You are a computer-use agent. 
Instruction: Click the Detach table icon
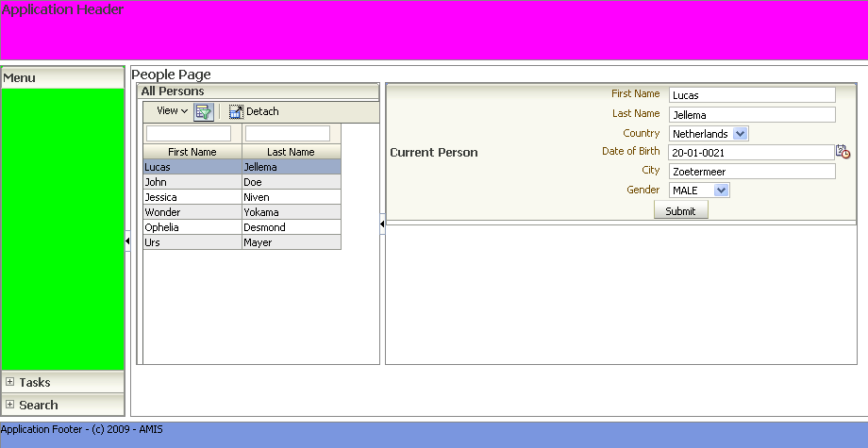236,111
